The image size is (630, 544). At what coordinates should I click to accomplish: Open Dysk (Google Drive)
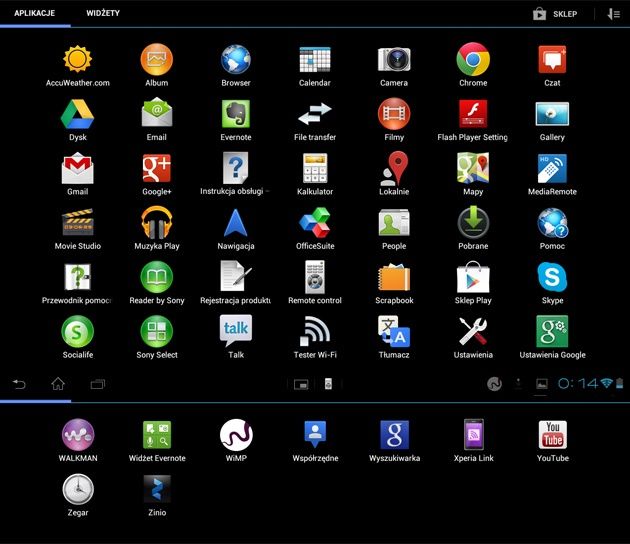pyautogui.click(x=78, y=114)
